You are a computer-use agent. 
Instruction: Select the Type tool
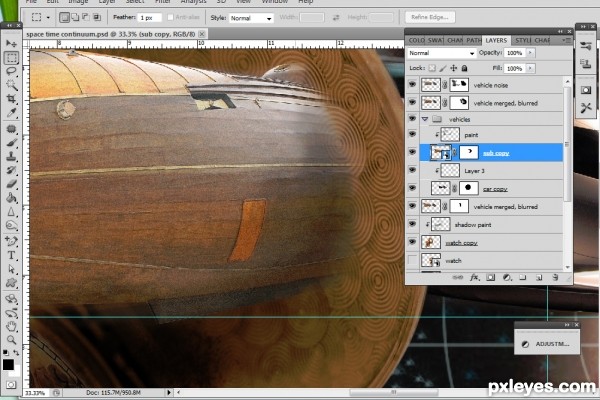(x=11, y=255)
